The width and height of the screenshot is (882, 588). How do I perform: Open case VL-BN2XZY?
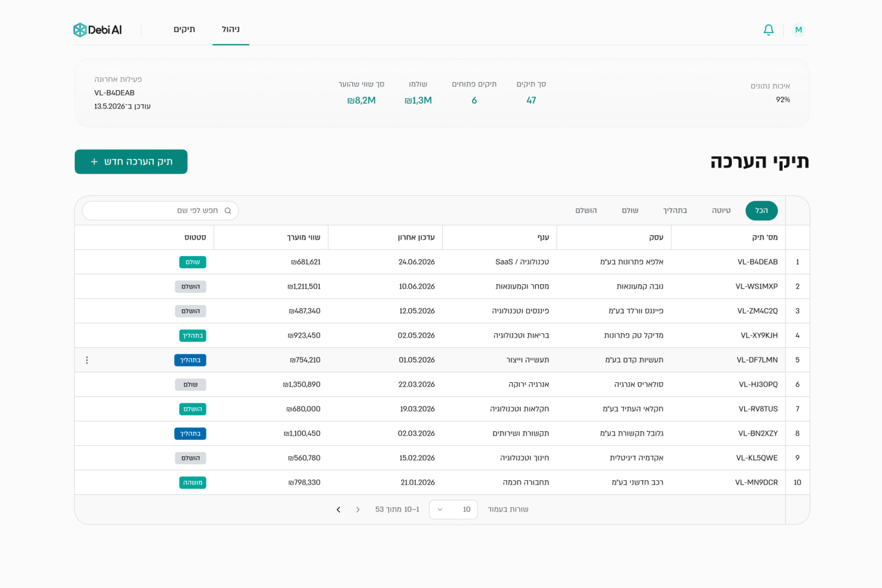click(758, 434)
